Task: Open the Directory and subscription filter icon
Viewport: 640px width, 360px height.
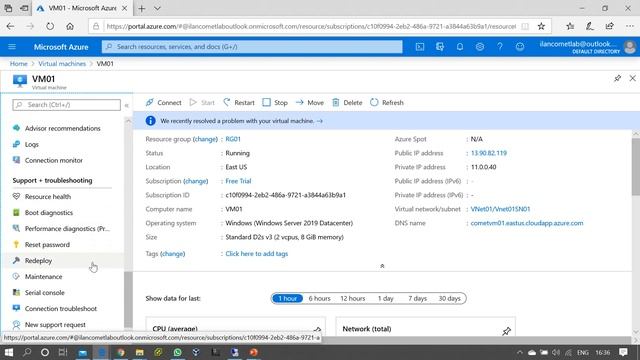Action: tap(440, 47)
